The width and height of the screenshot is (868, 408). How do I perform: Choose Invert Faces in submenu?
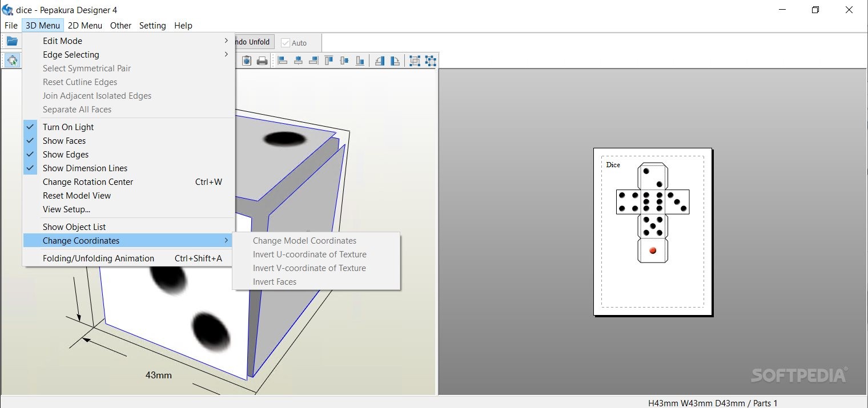(316, 282)
